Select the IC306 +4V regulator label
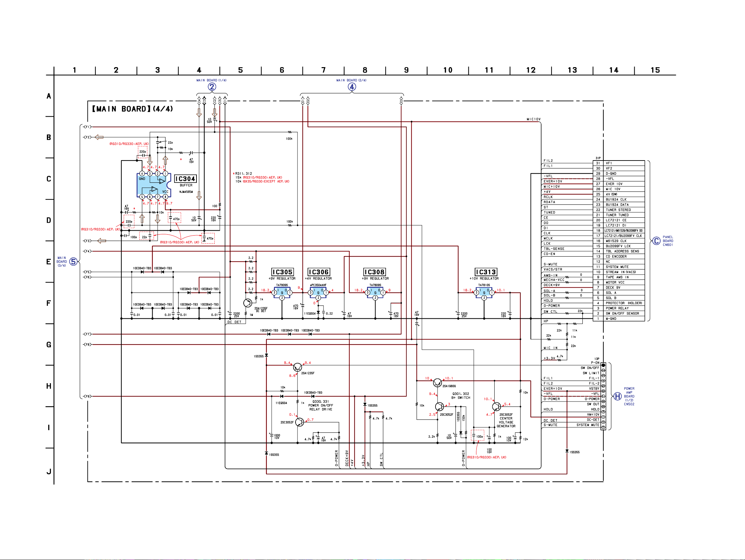 pyautogui.click(x=318, y=272)
